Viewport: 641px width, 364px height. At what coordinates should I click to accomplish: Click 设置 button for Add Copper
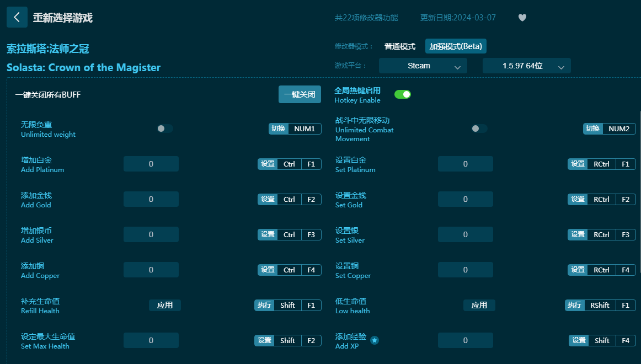point(268,270)
